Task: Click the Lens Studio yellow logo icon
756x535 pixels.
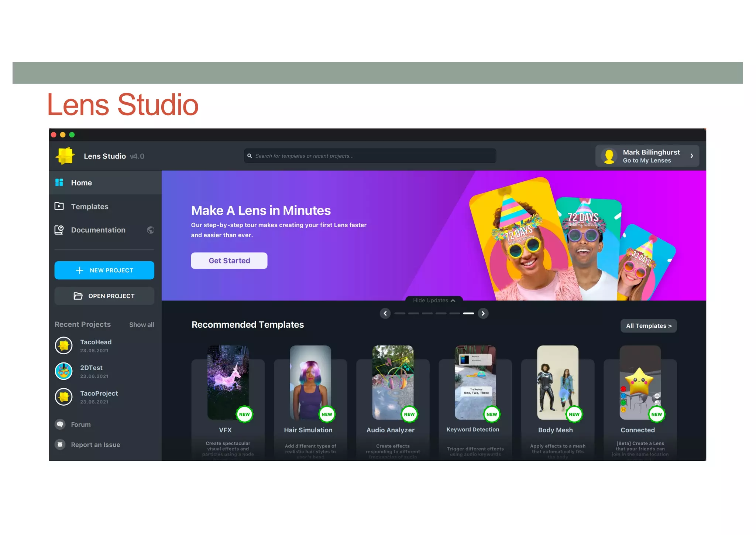Action: tap(65, 156)
